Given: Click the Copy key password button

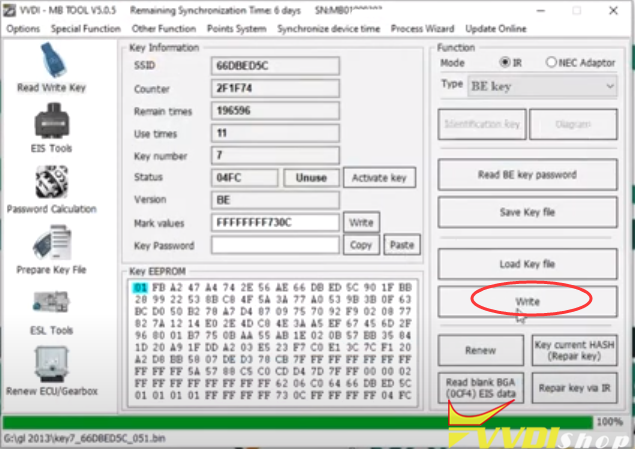Looking at the screenshot, I should (x=361, y=245).
